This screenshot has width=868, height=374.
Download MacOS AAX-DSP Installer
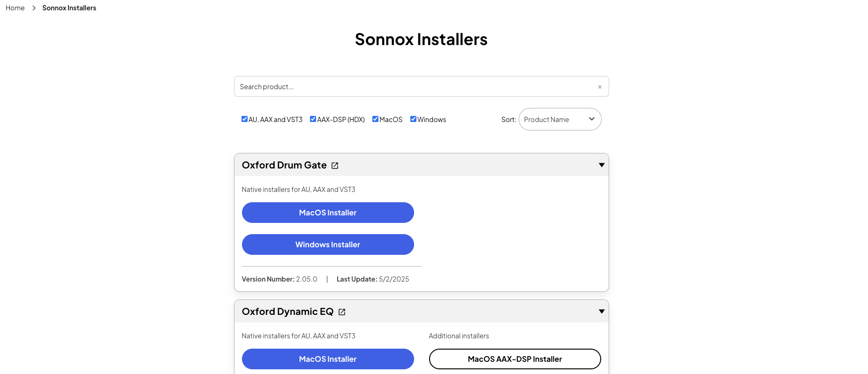(515, 359)
